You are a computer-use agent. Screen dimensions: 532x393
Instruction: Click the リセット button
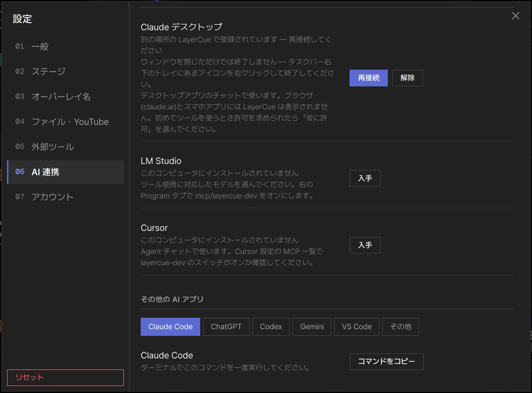pos(65,377)
